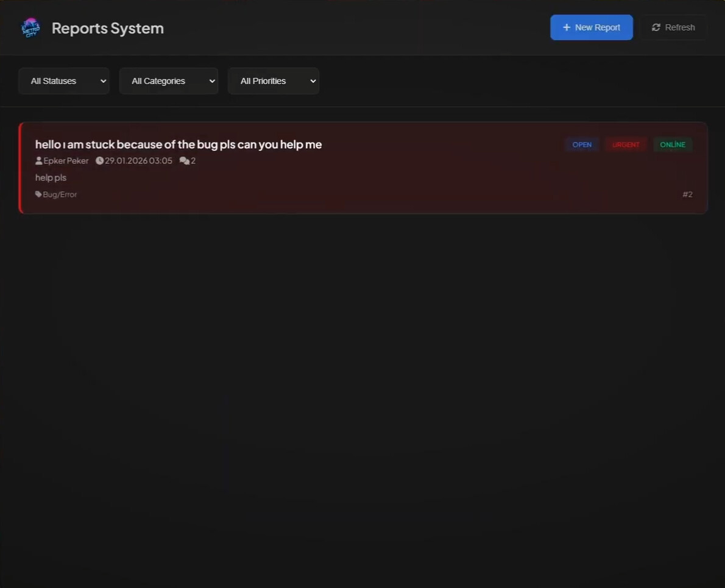Click the comments icon showing 2 replies

[x=185, y=161]
